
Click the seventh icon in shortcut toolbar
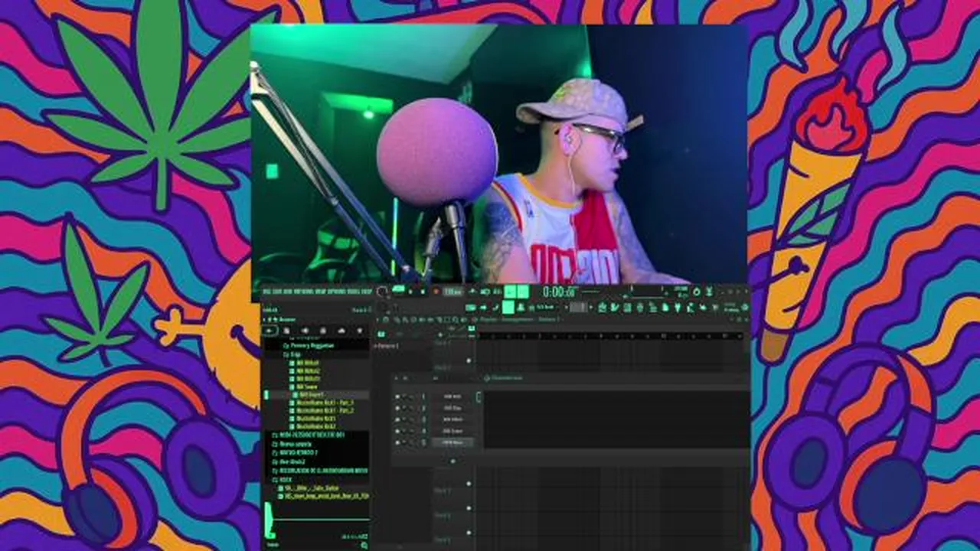(x=678, y=307)
